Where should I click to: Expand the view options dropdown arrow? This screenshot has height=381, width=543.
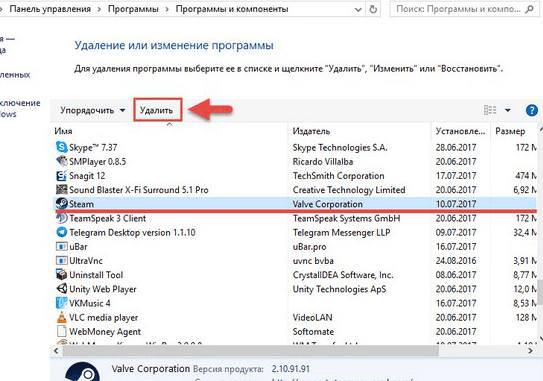point(508,110)
